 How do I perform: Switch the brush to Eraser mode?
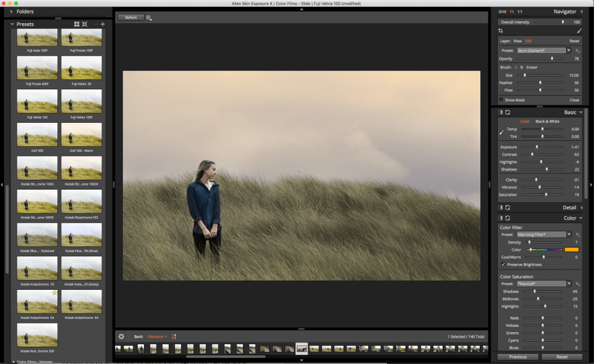531,67
